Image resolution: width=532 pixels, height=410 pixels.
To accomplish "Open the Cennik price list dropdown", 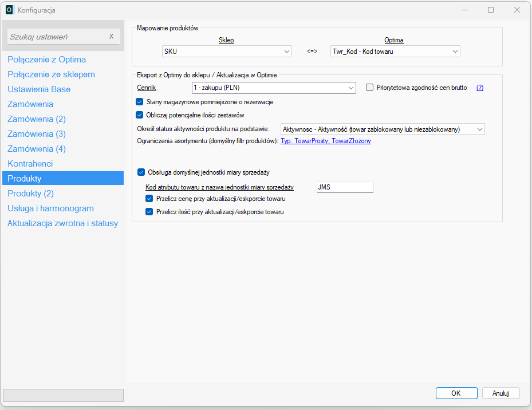I will click(274, 88).
